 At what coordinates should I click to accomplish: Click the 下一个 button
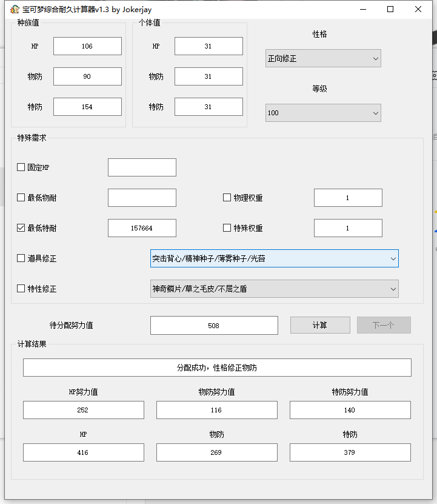[x=384, y=325]
